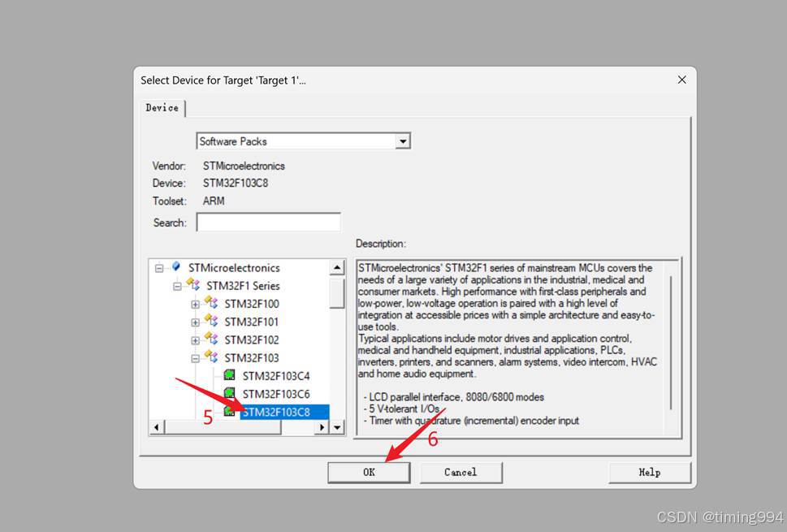Image resolution: width=787 pixels, height=532 pixels.
Task: Select the STM32F103 tree label
Action: [x=252, y=358]
